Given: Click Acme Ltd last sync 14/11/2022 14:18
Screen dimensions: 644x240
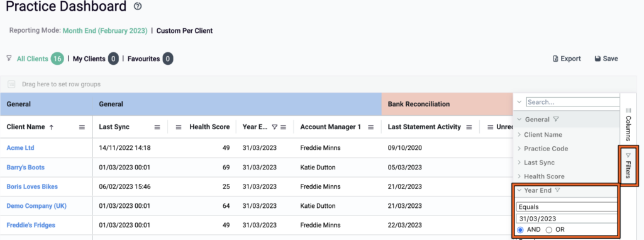Looking at the screenshot, I should point(125,148).
